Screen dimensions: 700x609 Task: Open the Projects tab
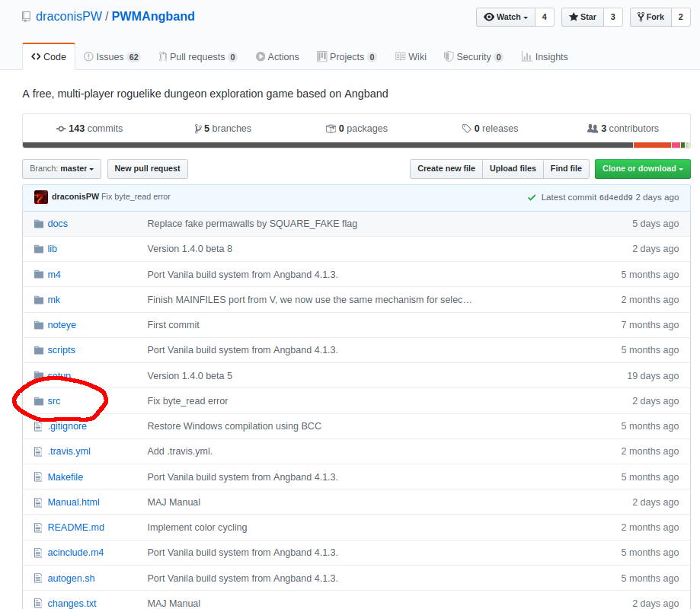347,56
